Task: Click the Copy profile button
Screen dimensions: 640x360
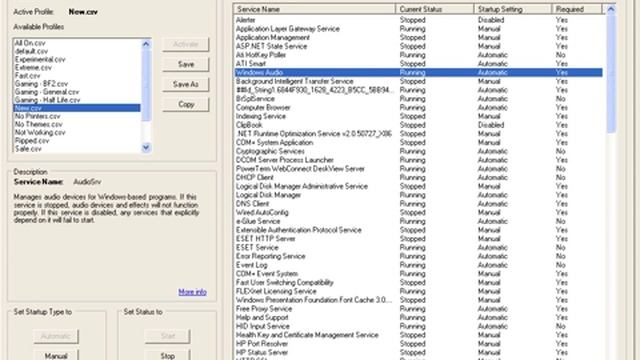Action: (x=186, y=104)
